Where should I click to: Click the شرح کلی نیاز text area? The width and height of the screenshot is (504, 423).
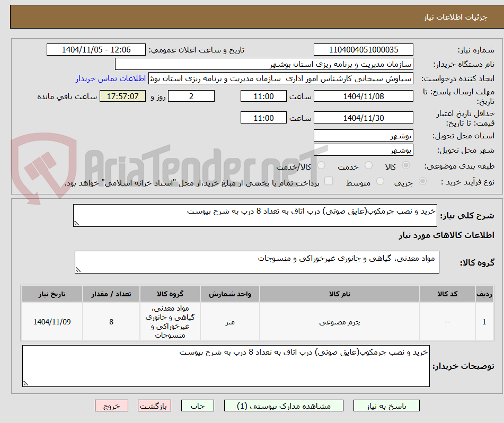coord(255,215)
